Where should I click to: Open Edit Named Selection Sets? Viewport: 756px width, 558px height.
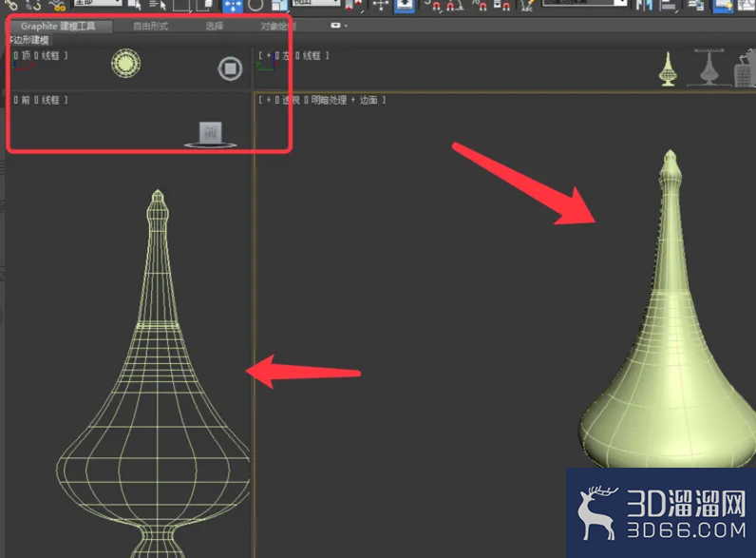point(526,6)
